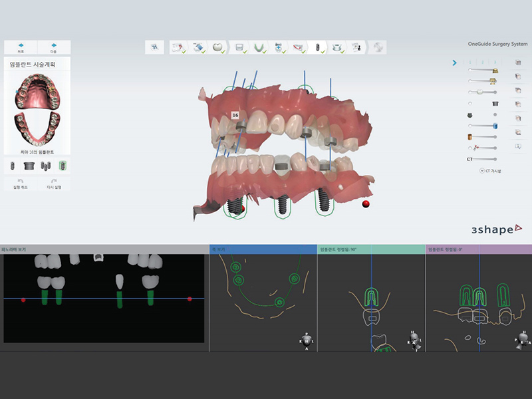Viewport: 532px width, 399px height.
Task: Toggle the scissors cut-plane visibility
Action: point(471,148)
